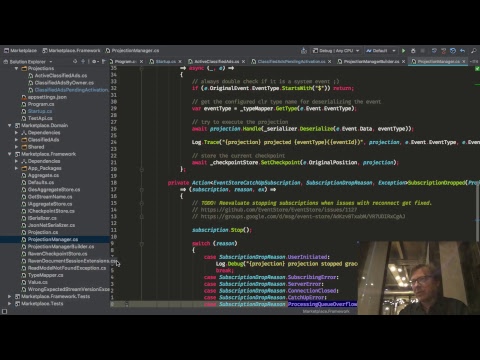The image size is (480, 360).
Task: Close the ProjectionManager.cs tab
Action: (x=464, y=61)
